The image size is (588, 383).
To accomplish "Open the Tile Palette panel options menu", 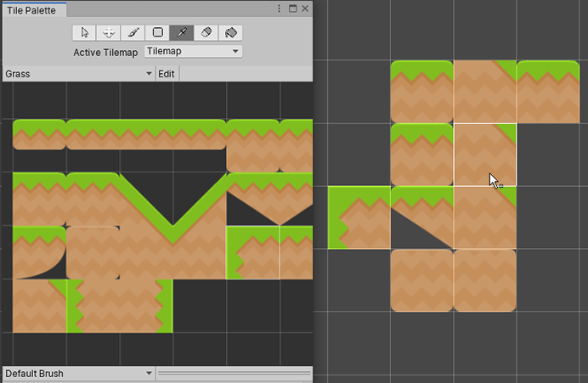I will click(280, 8).
